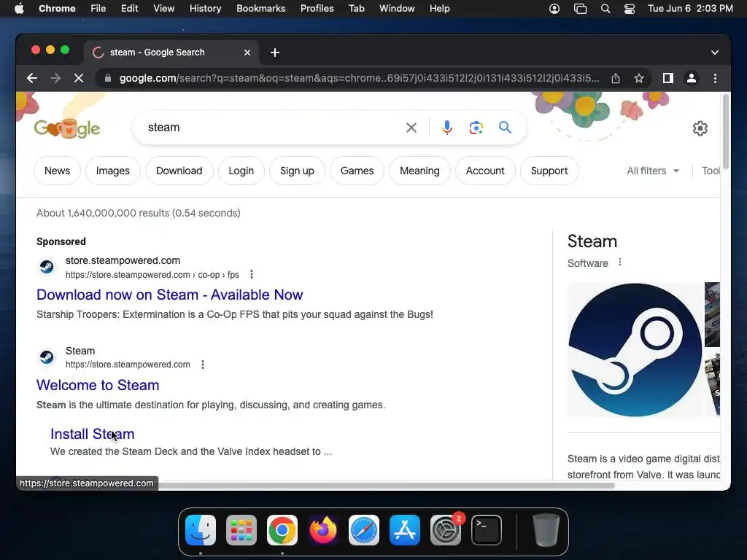Open Chrome side panel
This screenshot has height=560, width=747.
[668, 78]
